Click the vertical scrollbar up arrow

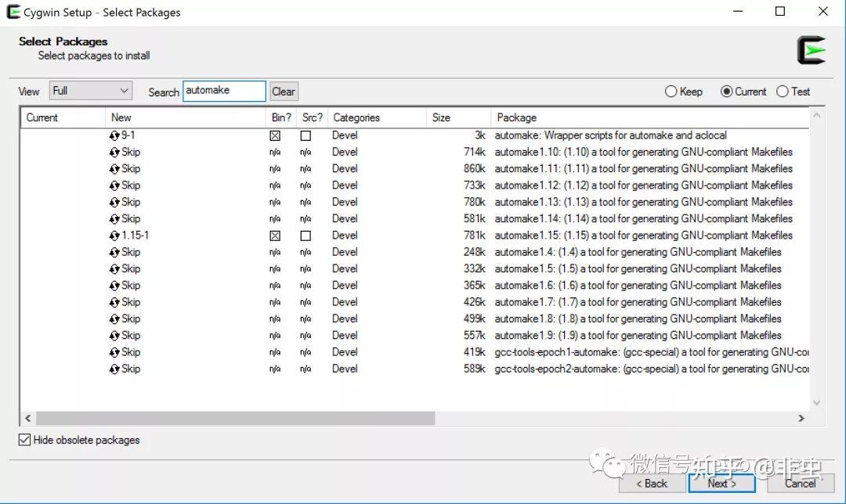816,115
